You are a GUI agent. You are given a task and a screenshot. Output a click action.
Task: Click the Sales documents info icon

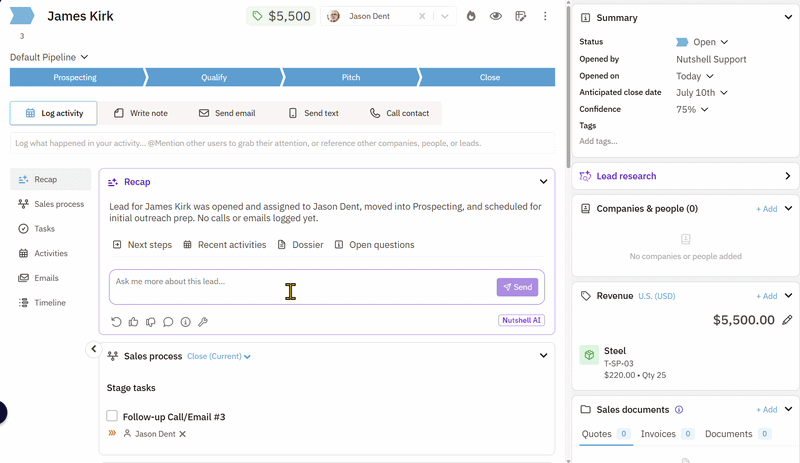679,410
